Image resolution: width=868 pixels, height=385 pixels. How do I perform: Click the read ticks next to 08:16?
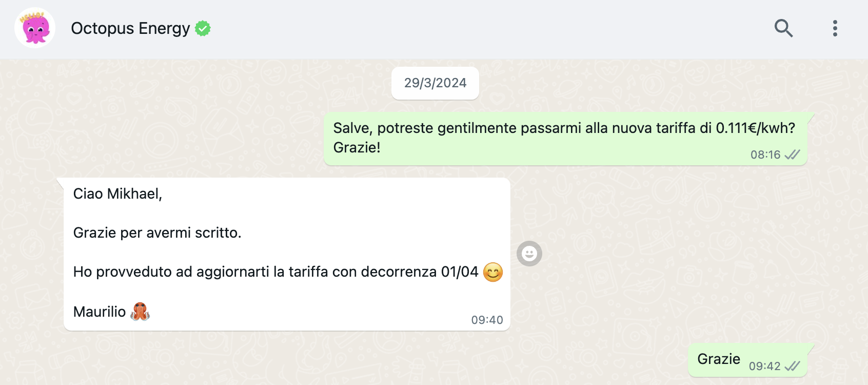click(792, 155)
